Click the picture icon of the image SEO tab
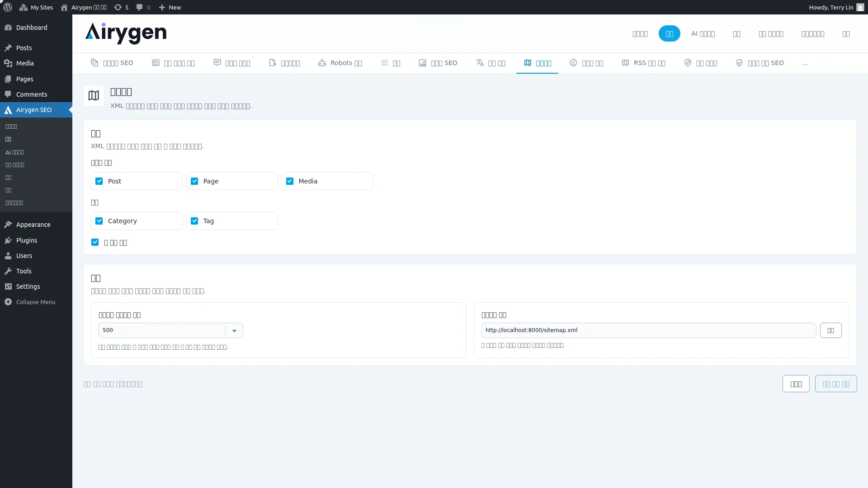Screen dimensions: 868x488 click(x=422, y=63)
